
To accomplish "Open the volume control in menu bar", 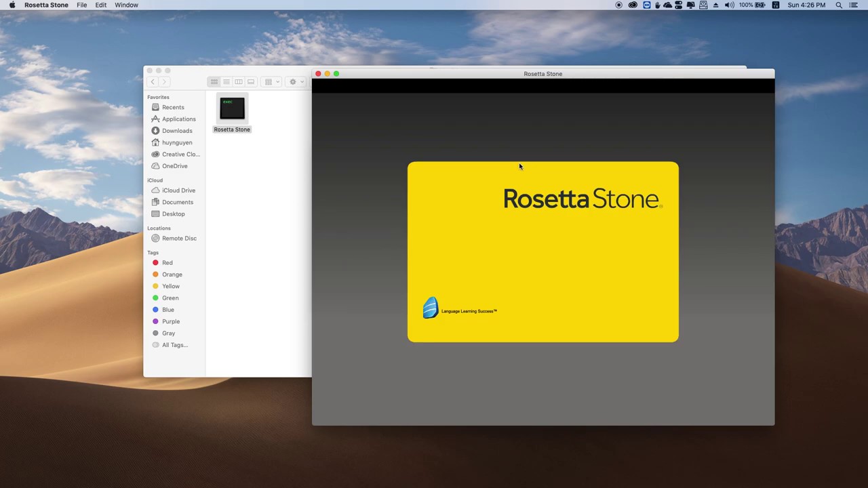I will click(x=729, y=5).
